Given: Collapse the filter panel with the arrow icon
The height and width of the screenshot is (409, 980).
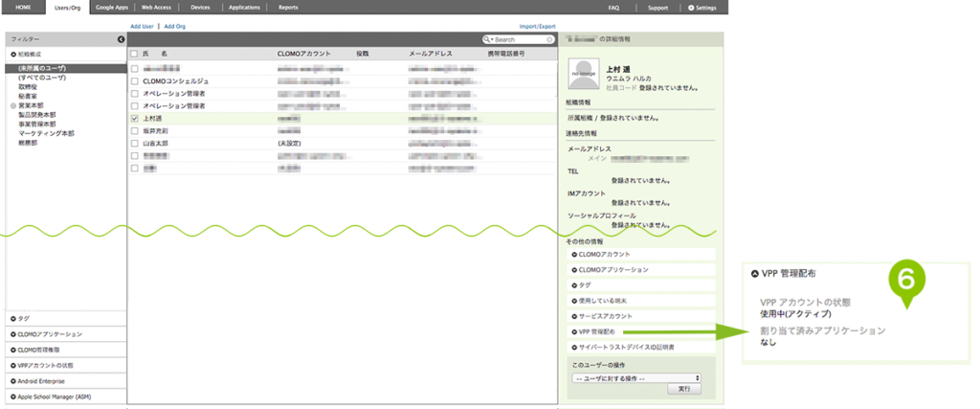Looking at the screenshot, I should tap(121, 39).
